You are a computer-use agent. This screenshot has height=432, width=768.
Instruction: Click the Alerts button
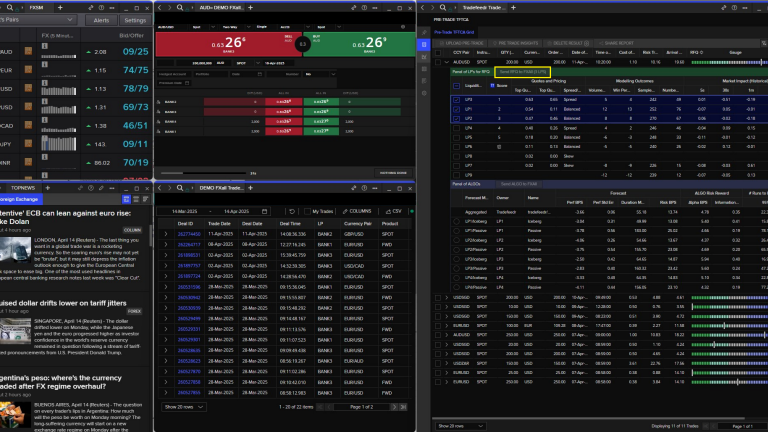click(101, 19)
